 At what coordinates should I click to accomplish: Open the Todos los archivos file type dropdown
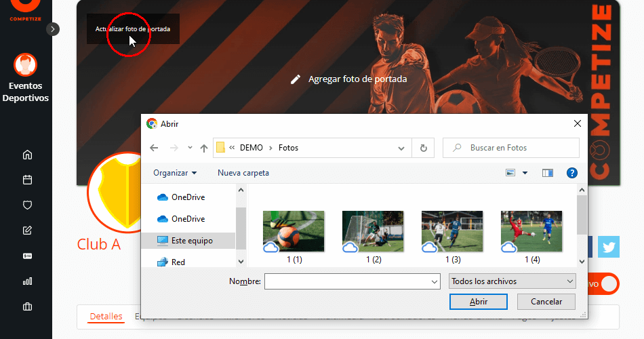click(512, 281)
